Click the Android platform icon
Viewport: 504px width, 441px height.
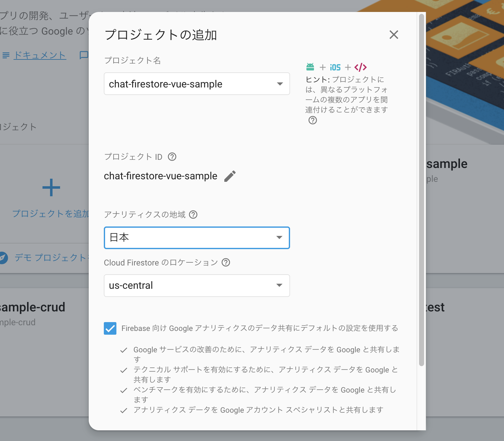pos(311,67)
